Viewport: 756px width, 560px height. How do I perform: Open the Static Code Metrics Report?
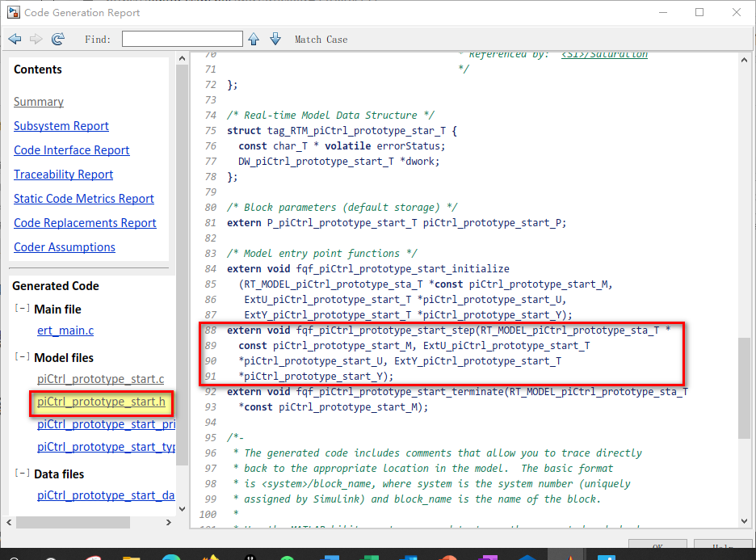click(x=84, y=199)
